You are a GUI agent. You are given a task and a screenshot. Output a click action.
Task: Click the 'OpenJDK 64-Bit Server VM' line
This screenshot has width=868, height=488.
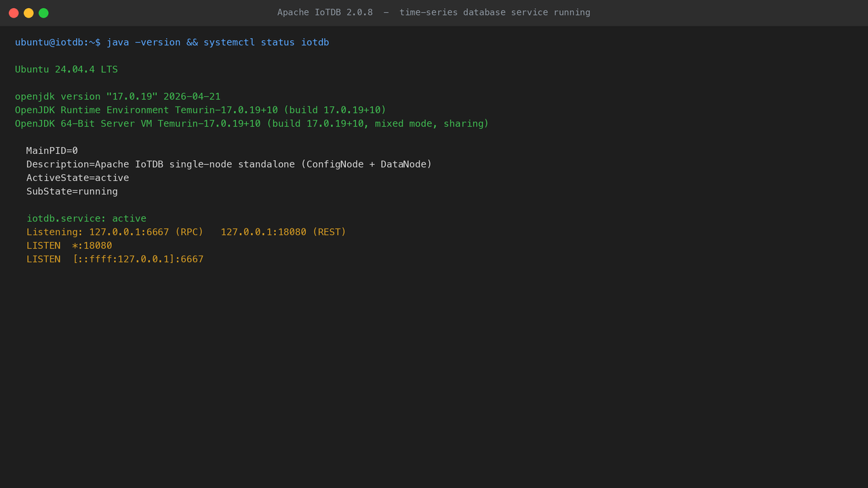pos(252,123)
